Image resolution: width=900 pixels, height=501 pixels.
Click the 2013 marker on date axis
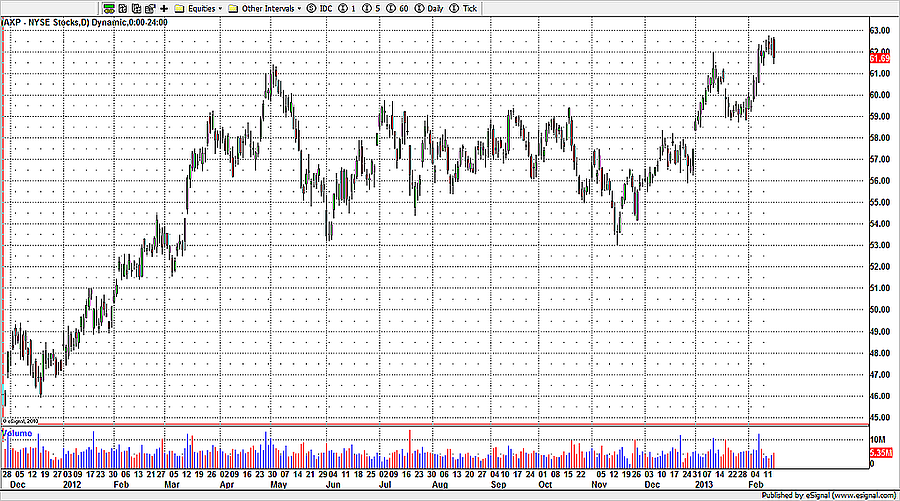tap(705, 482)
